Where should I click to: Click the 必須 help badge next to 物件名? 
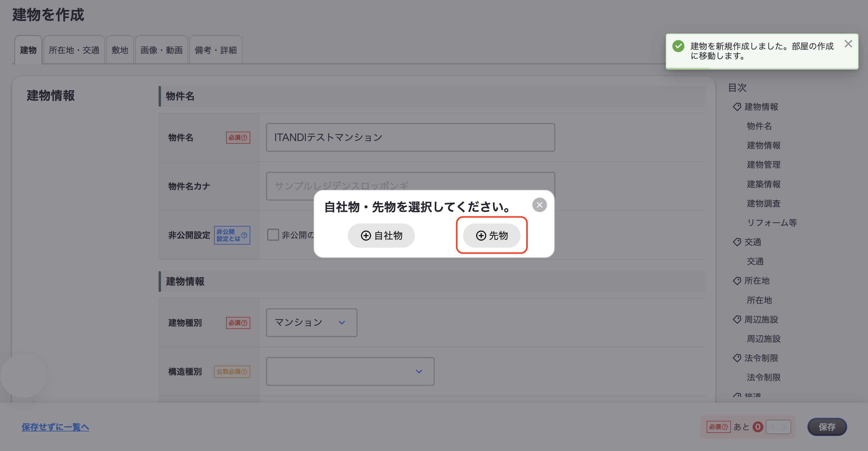click(x=238, y=137)
